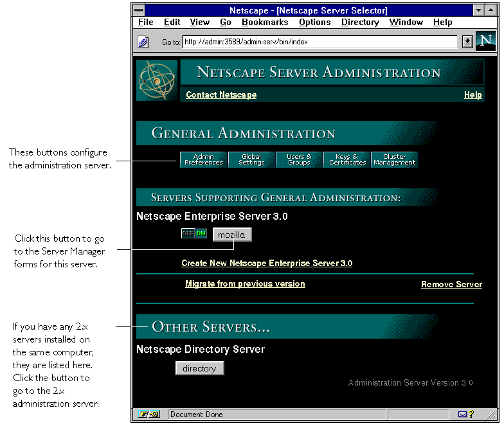
Task: Click the security key icon in status bar
Action: click(x=149, y=414)
